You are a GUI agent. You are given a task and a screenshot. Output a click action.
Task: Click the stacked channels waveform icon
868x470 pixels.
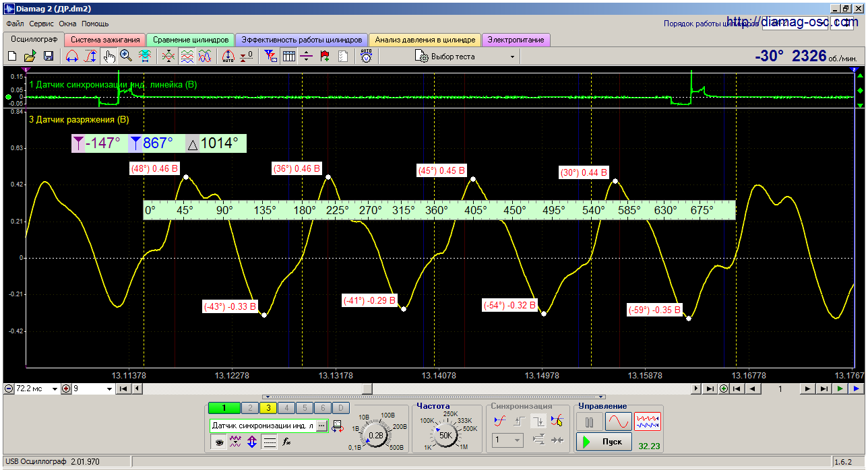pos(187,57)
